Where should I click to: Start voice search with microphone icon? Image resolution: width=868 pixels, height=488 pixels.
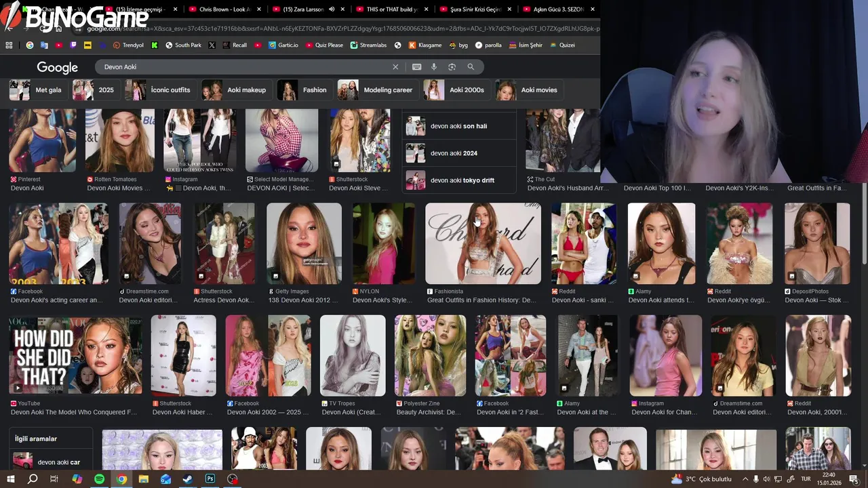(x=434, y=66)
